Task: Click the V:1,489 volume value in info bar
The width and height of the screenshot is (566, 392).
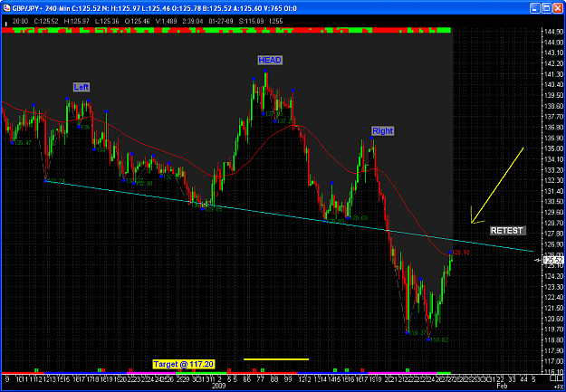Action: 166,22
